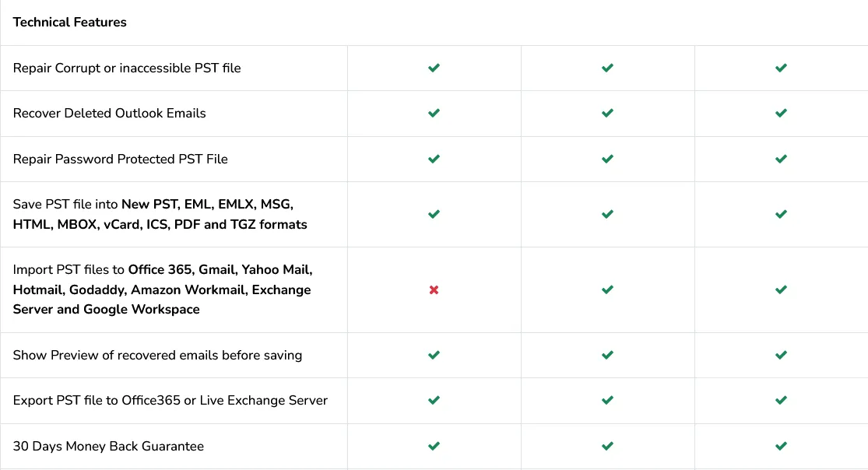Click the Technical Features section heading
868x470 pixels.
point(70,22)
